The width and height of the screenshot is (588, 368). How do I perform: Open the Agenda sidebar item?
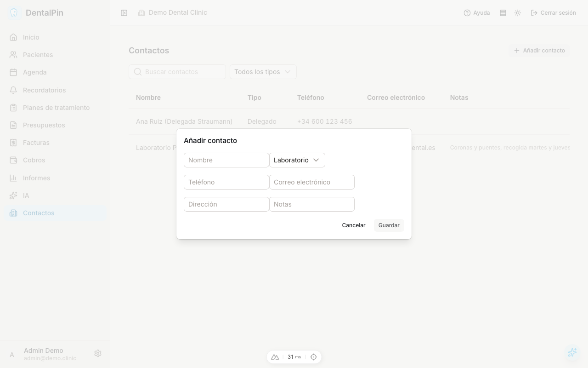[x=55, y=72]
